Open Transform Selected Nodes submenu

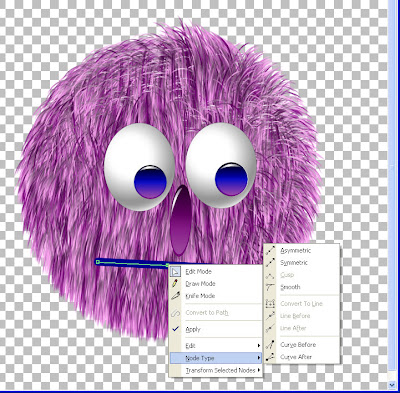(216, 370)
